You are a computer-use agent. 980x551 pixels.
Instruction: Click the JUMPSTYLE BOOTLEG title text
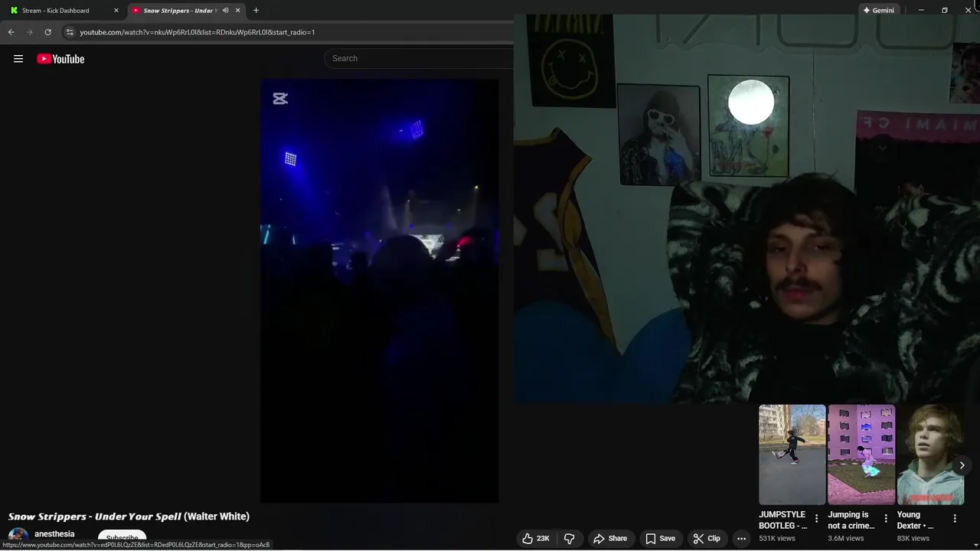[x=783, y=520]
